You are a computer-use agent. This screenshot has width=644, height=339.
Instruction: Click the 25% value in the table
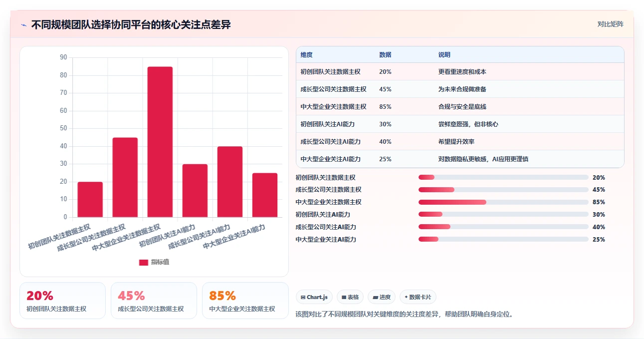pos(385,159)
